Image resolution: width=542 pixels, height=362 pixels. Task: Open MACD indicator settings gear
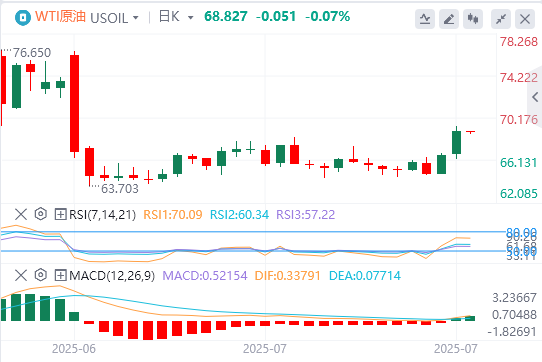(40, 275)
